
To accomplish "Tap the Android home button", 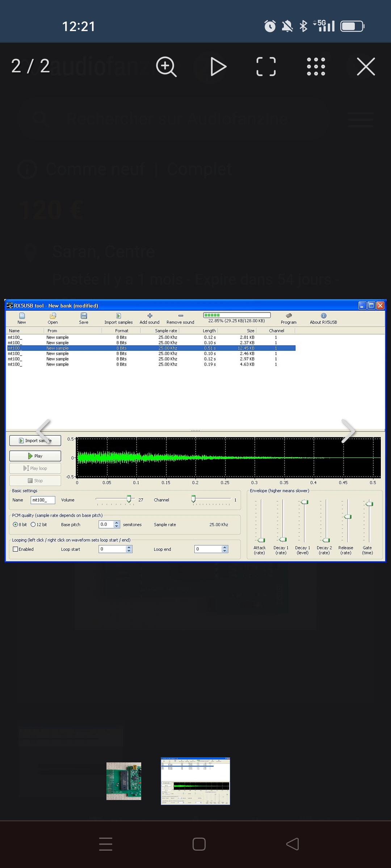I will (199, 844).
